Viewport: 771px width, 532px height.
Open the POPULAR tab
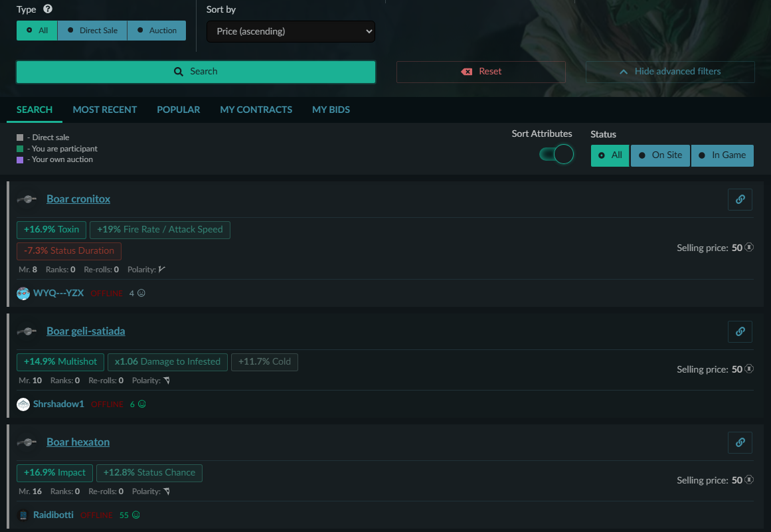[179, 110]
